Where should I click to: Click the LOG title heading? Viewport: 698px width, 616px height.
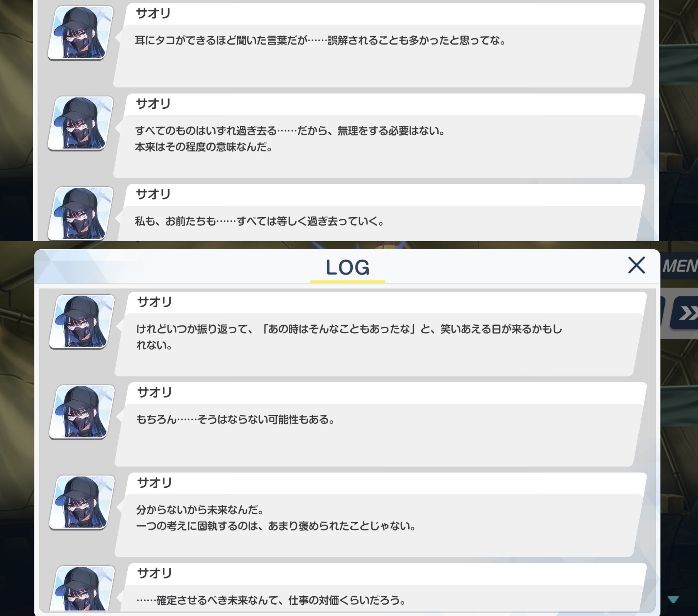pos(348,267)
